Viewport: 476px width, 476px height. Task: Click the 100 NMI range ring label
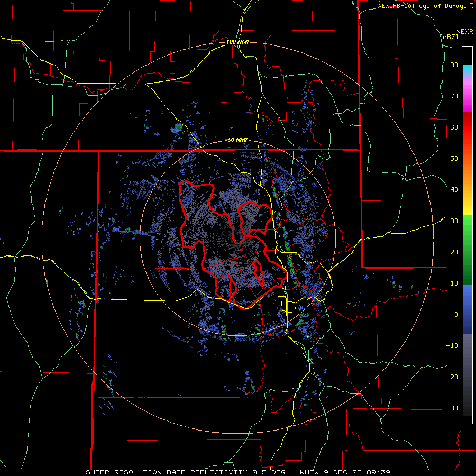pyautogui.click(x=237, y=42)
